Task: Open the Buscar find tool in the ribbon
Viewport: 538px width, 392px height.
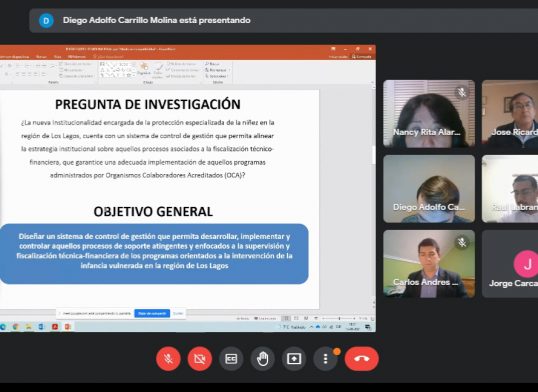Action: pyautogui.click(x=212, y=64)
